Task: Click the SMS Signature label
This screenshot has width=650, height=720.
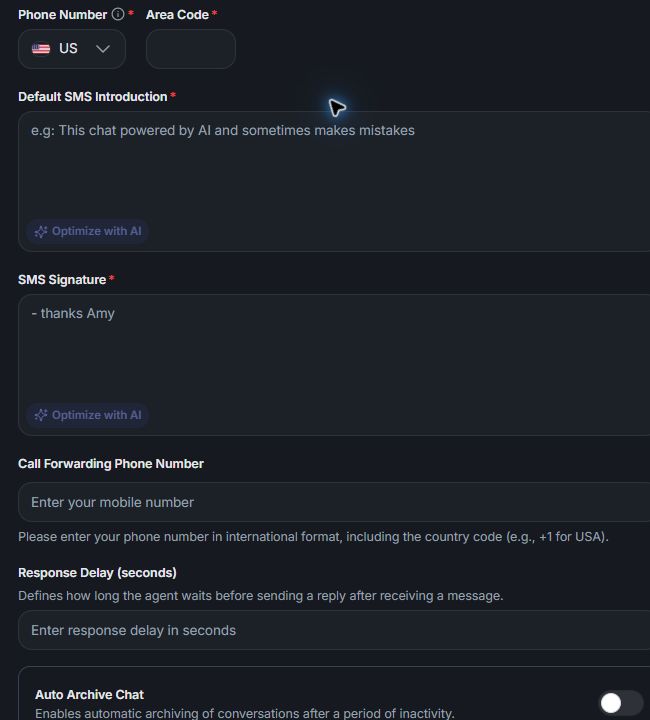Action: [x=62, y=280]
